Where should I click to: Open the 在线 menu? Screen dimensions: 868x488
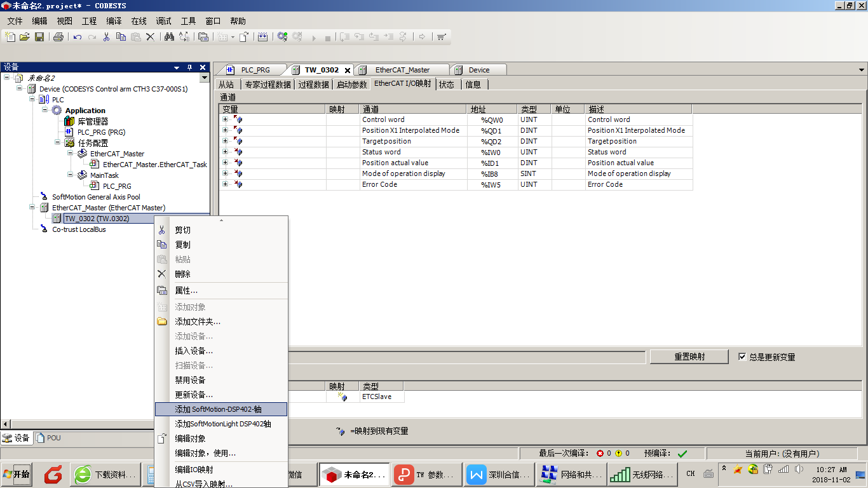[139, 21]
